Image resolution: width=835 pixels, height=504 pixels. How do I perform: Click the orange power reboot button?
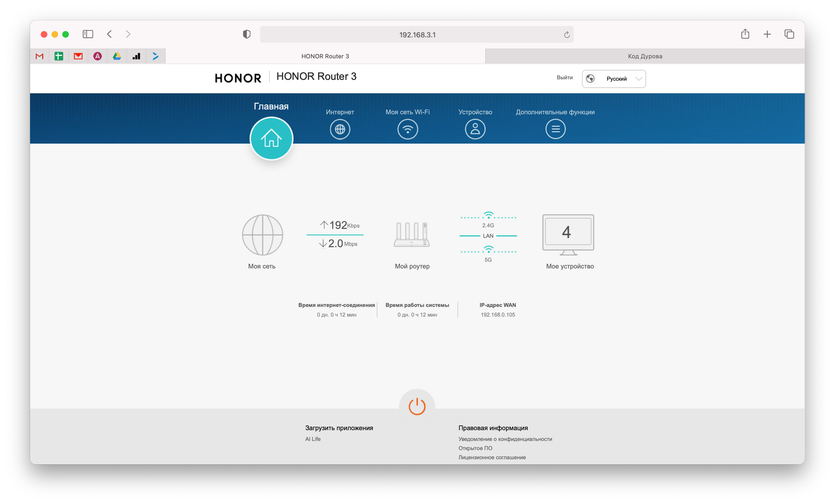[x=417, y=406]
